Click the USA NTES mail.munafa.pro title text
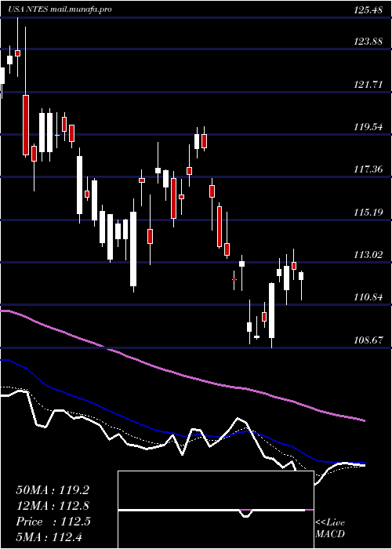 [60, 9]
